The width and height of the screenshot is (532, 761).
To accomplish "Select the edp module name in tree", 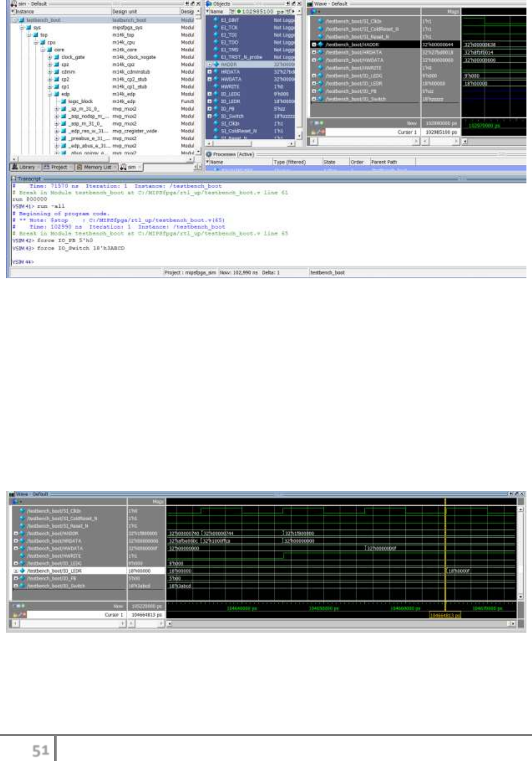I will point(66,94).
